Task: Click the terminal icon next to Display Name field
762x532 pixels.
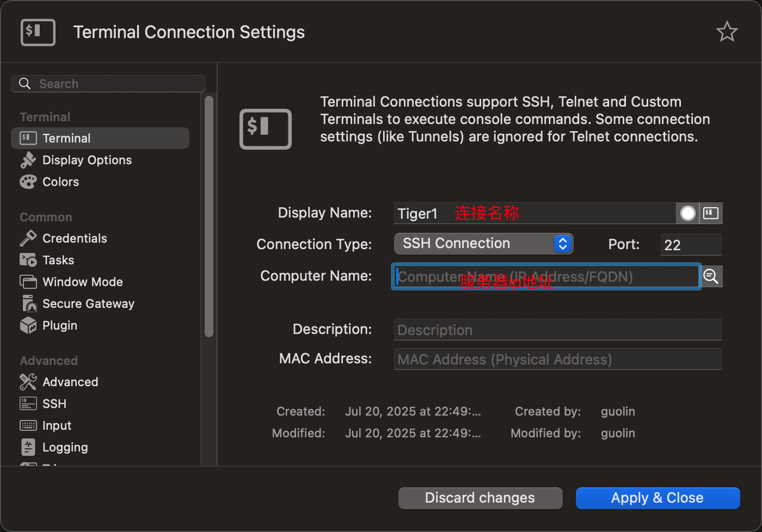Action: (711, 213)
